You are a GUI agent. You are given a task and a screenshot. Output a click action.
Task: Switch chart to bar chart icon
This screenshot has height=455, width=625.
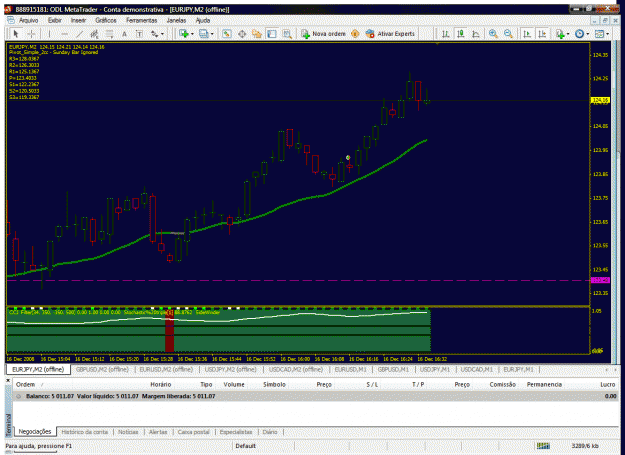click(x=446, y=34)
